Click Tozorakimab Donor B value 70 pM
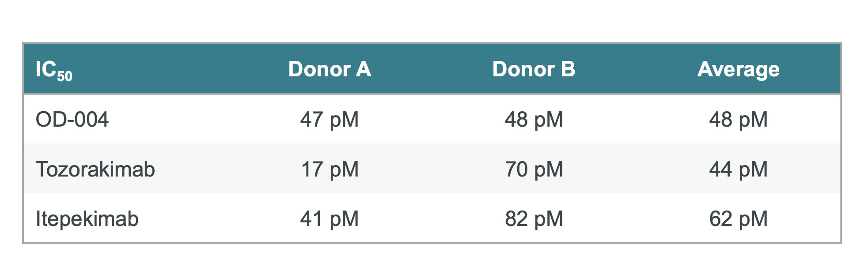The width and height of the screenshot is (868, 267). tap(534, 169)
